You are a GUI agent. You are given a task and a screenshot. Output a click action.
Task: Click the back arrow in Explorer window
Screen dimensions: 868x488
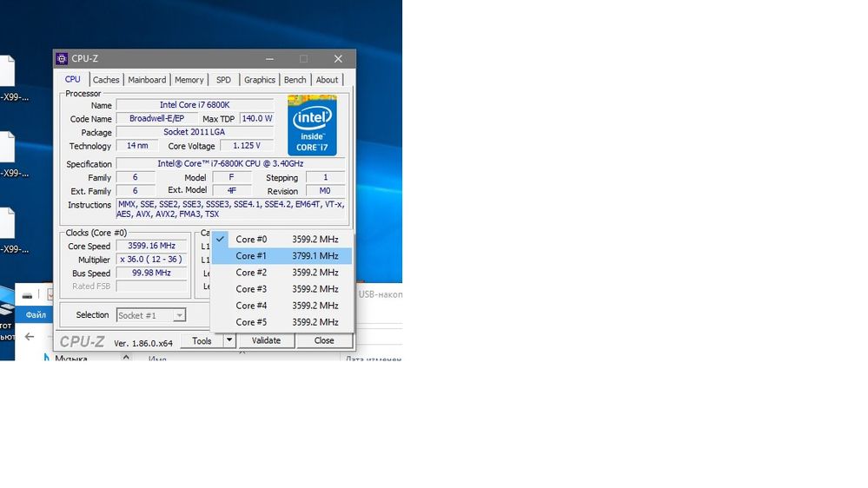click(x=30, y=336)
